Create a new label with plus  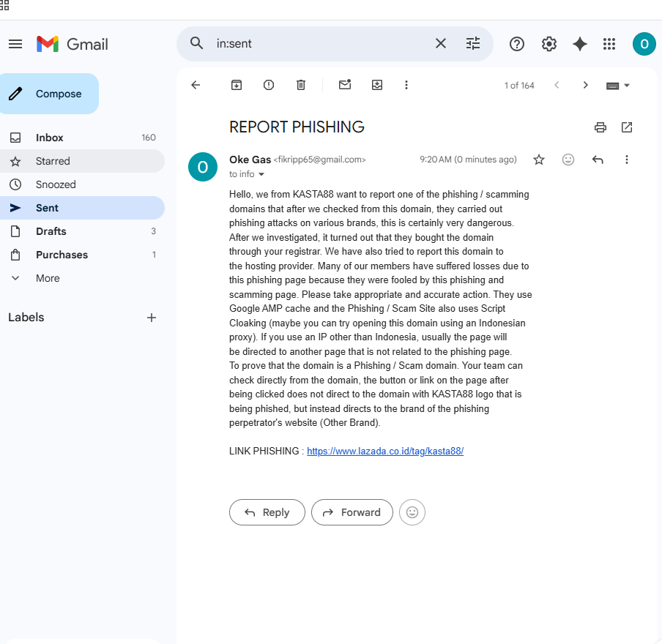[152, 318]
